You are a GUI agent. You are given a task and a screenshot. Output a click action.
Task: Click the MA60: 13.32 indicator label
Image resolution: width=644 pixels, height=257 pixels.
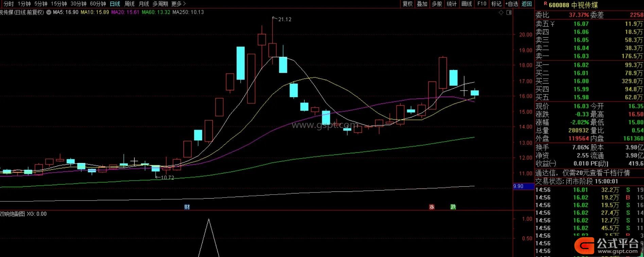tap(156, 12)
